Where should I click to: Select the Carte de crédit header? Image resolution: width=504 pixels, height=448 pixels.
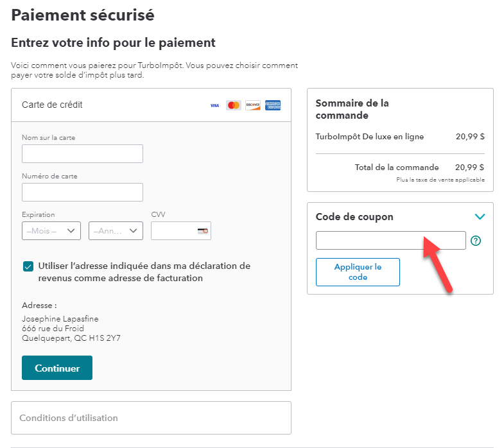[x=53, y=105]
